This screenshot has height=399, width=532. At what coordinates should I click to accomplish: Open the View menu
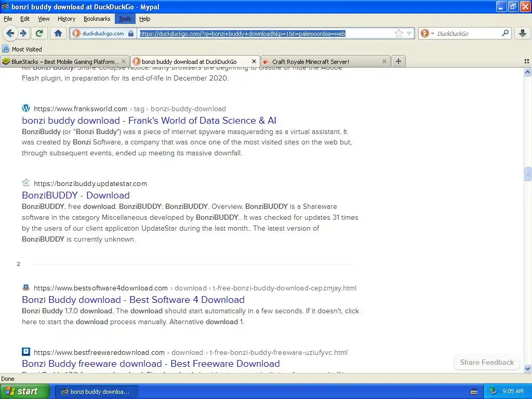coord(44,19)
